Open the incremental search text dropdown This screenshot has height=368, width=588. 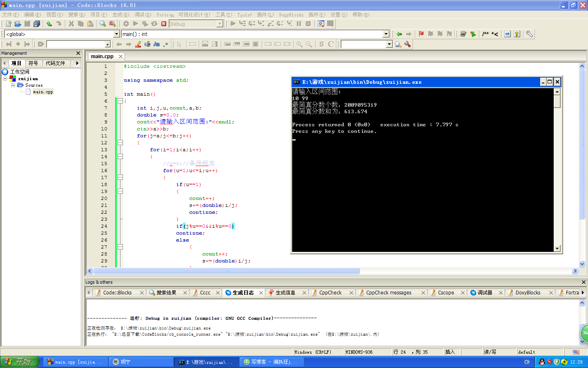(x=108, y=44)
